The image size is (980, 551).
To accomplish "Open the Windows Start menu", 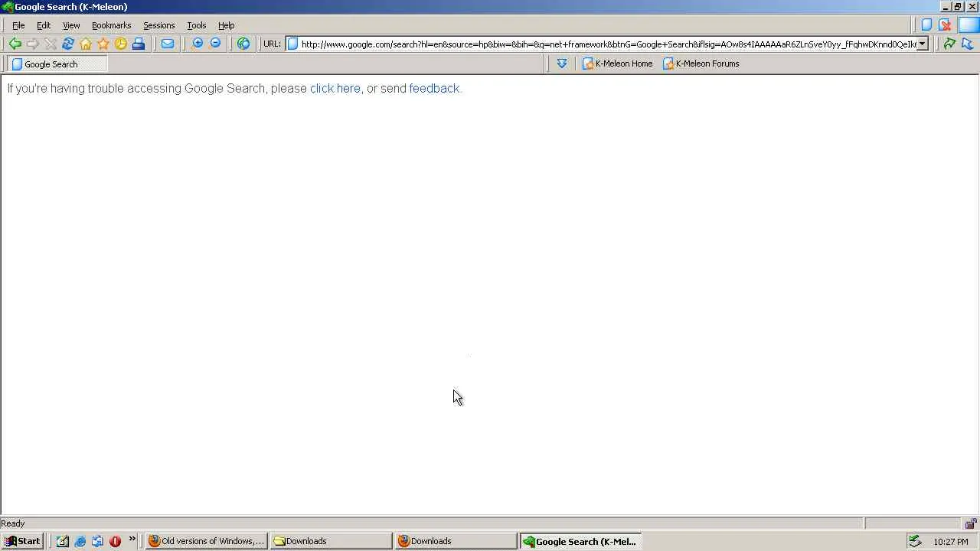I will click(x=21, y=541).
